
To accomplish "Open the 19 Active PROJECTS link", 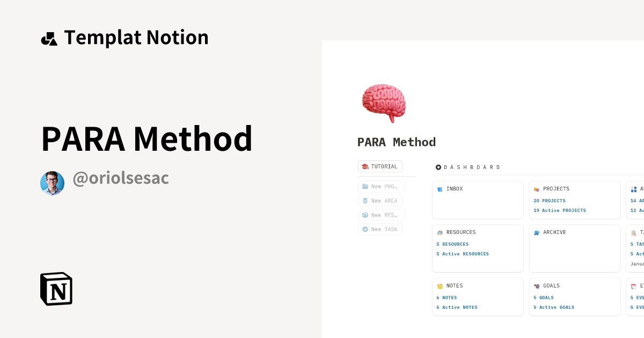I will click(x=560, y=210).
